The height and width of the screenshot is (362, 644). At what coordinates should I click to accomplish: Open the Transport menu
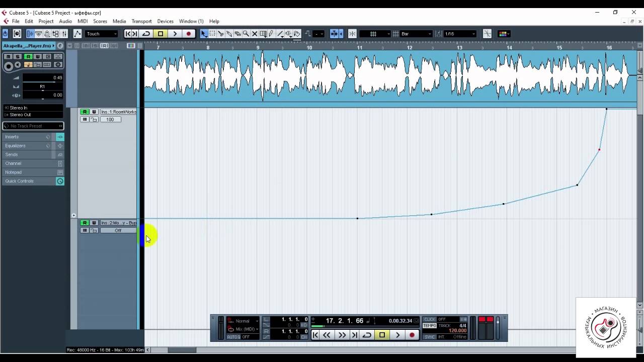141,21
